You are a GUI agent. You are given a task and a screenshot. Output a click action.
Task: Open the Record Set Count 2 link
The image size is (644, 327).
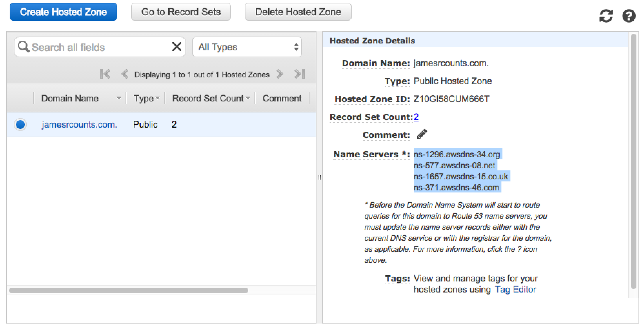point(416,117)
